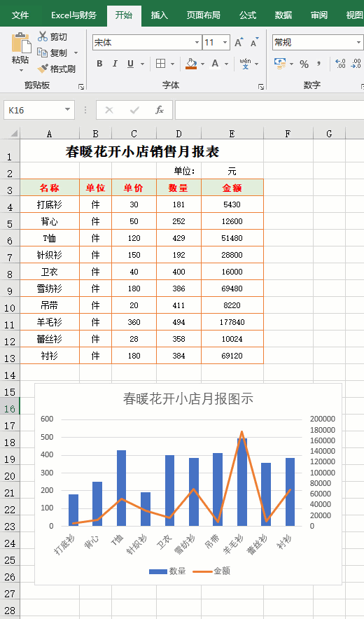Image resolution: width=364 pixels, height=619 pixels.
Task: Switch to 审阅 tab
Action: 318,15
